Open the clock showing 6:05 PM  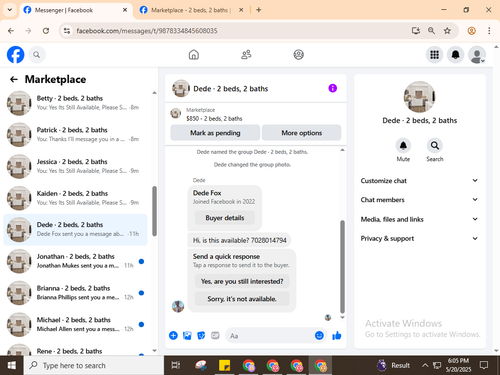[x=458, y=365]
